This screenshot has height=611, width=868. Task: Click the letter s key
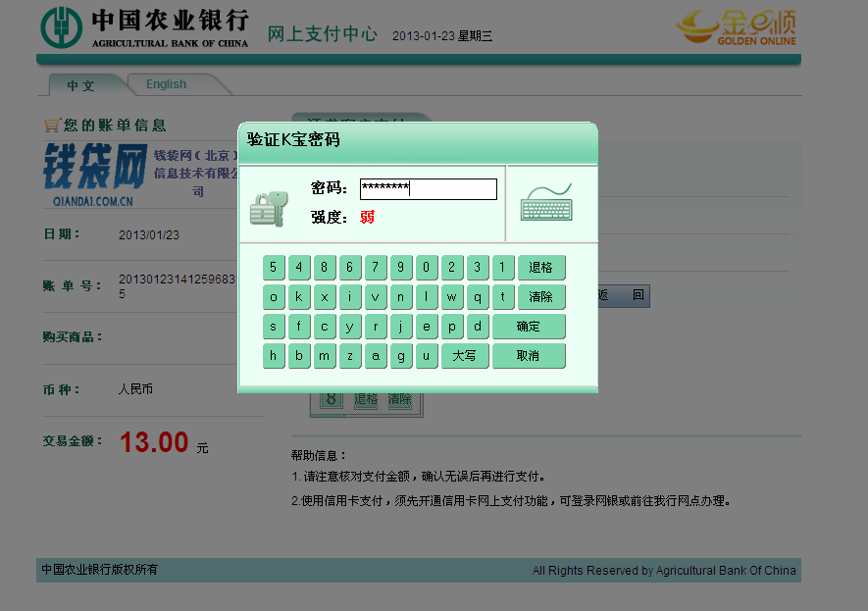point(274,326)
